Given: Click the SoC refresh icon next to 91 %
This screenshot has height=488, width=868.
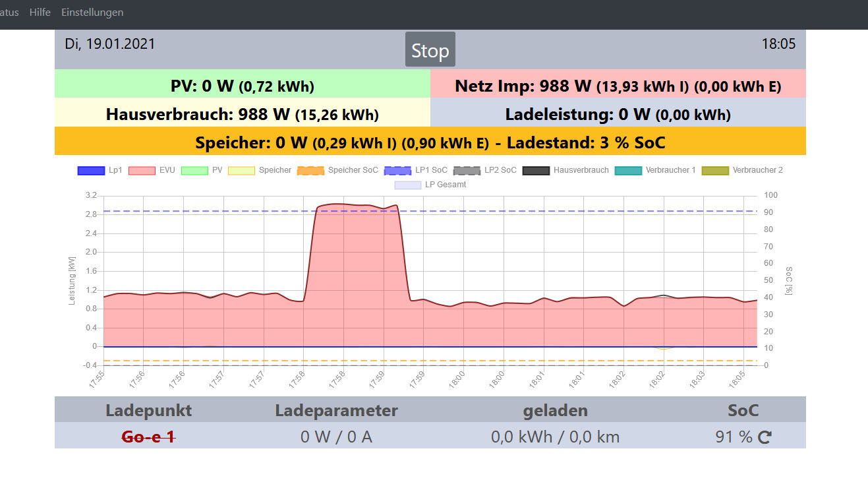Looking at the screenshot, I should (765, 437).
